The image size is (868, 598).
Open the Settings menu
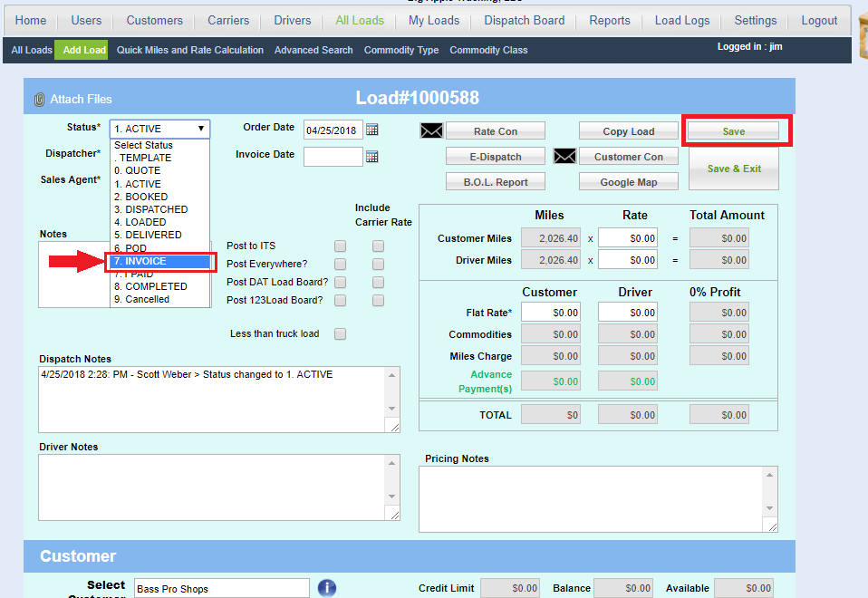tap(755, 21)
